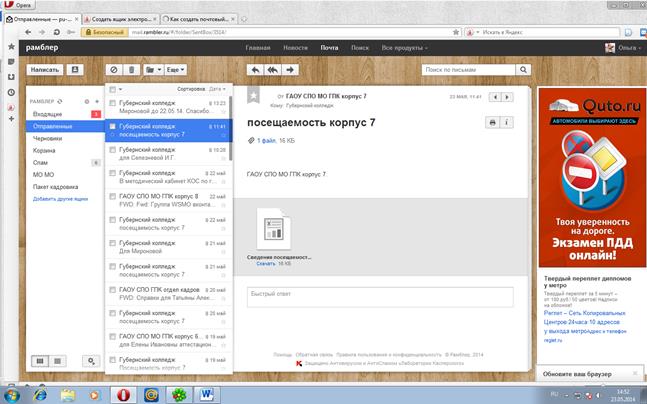The height and width of the screenshot is (404, 647).
Task: Open the Пакет кадровика folder
Action: pos(55,187)
